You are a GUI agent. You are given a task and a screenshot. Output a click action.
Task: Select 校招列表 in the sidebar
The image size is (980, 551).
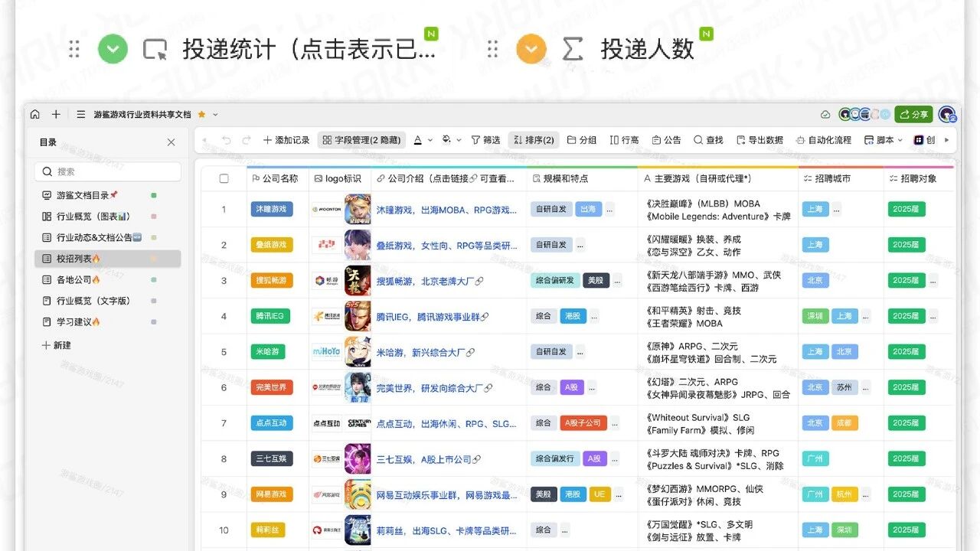(108, 259)
